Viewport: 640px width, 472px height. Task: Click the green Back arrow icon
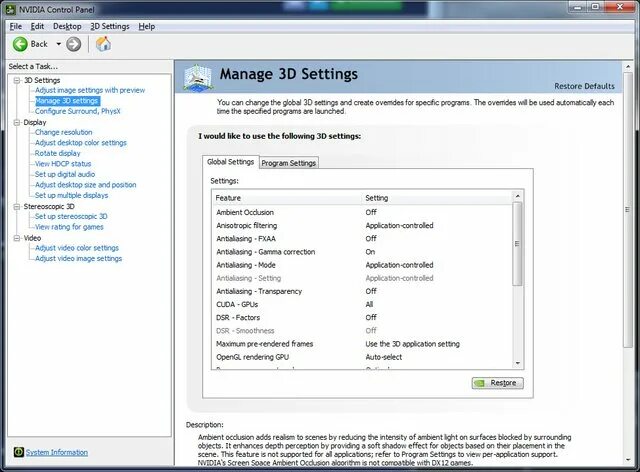[20, 44]
